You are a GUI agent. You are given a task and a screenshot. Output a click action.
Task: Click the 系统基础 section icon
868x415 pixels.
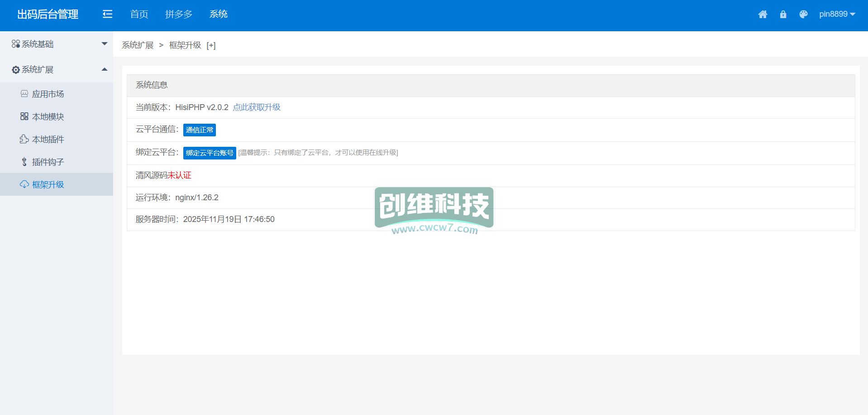point(16,44)
